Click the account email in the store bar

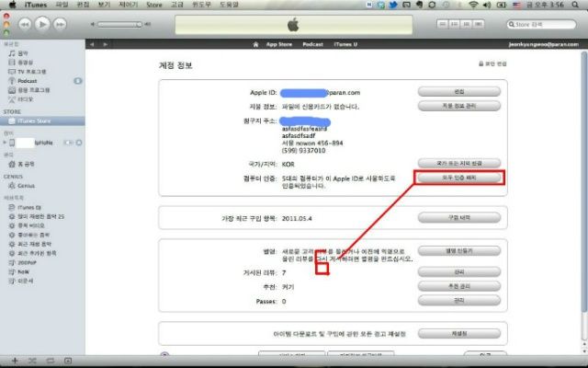(x=543, y=44)
